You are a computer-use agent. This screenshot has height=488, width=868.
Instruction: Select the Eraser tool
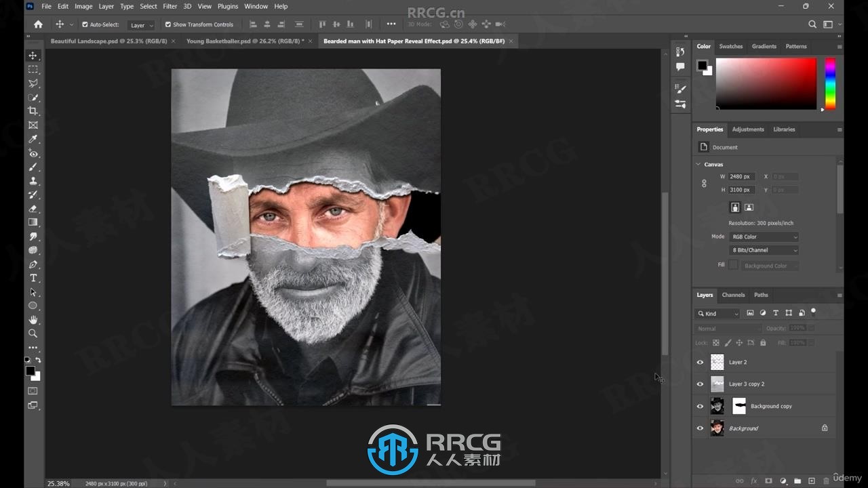point(33,209)
